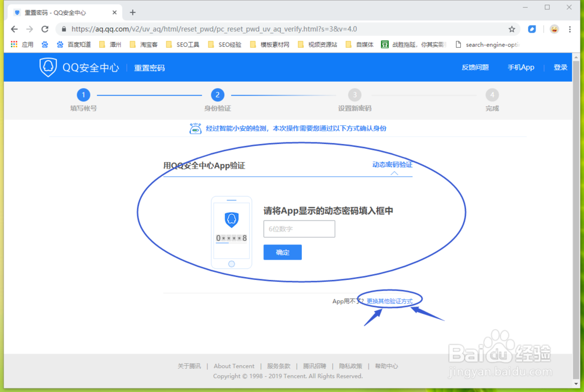Open Chrome three-dot menu
The width and height of the screenshot is (584, 392).
tap(570, 29)
